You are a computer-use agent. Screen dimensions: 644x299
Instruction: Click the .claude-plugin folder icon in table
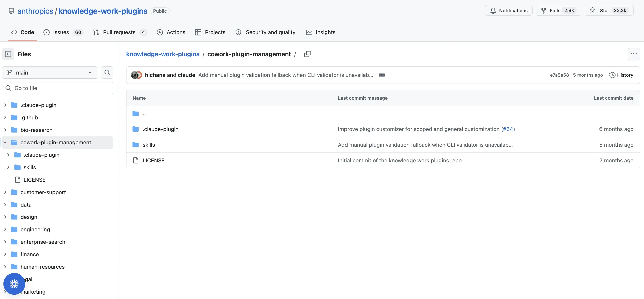[x=136, y=129]
